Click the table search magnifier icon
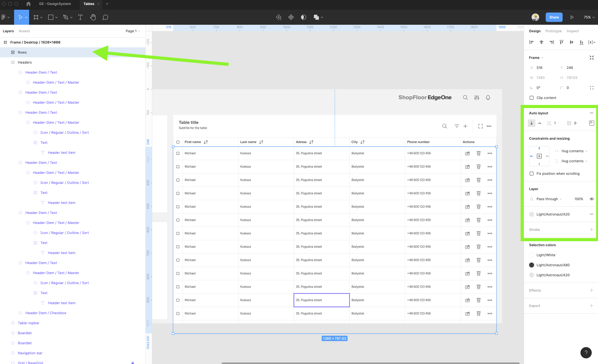The image size is (598, 364). [x=444, y=126]
